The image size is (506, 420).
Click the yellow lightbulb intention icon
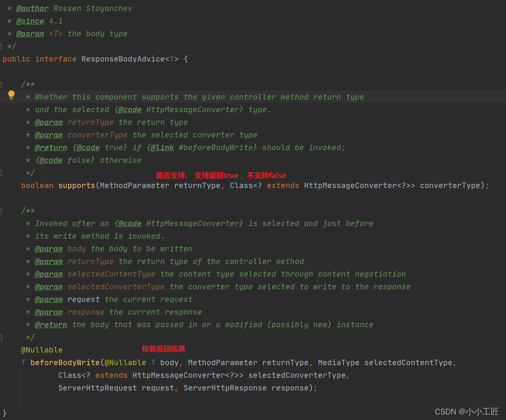coord(11,95)
